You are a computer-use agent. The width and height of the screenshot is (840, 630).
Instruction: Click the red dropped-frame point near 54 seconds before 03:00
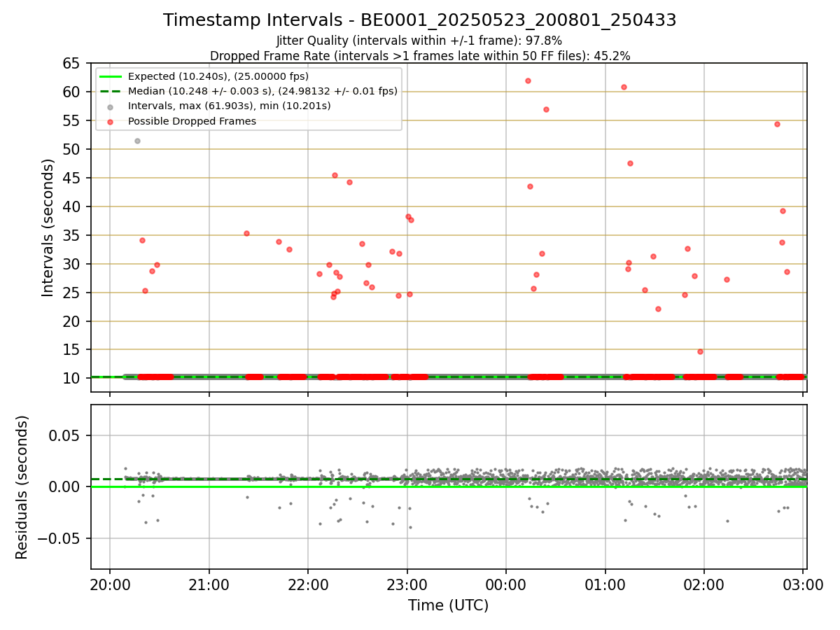777,124
